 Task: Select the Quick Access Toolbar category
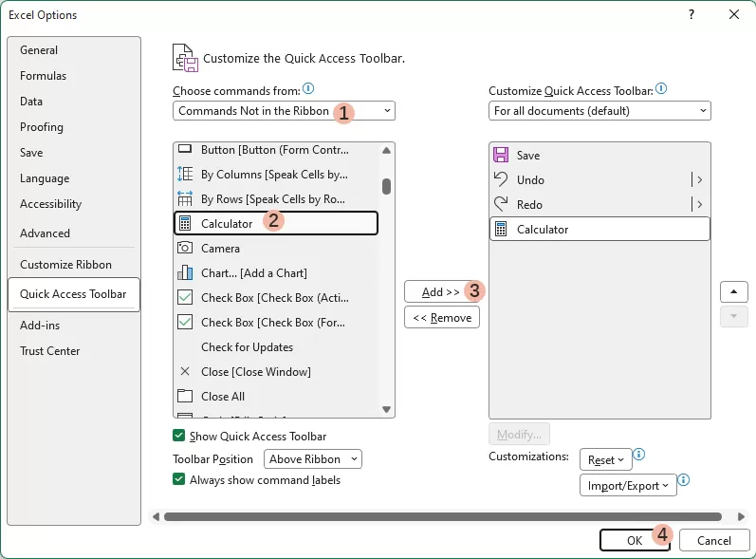click(73, 294)
